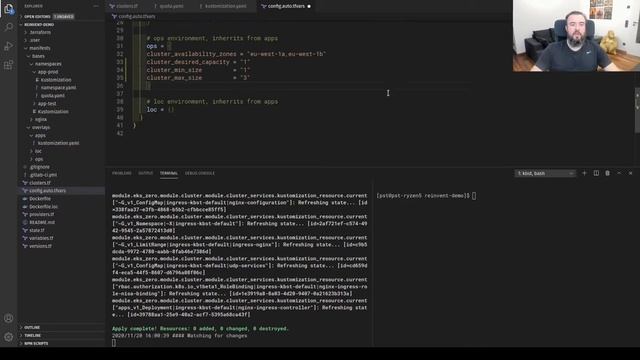Click the 'Apply complete!' terminal message
This screenshot has height=360, width=640.
(200, 329)
